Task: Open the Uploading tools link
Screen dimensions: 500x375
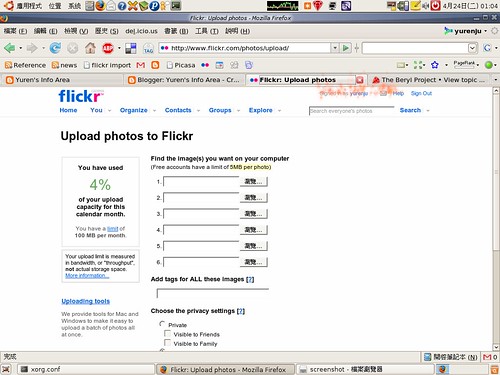Action: click(x=85, y=301)
